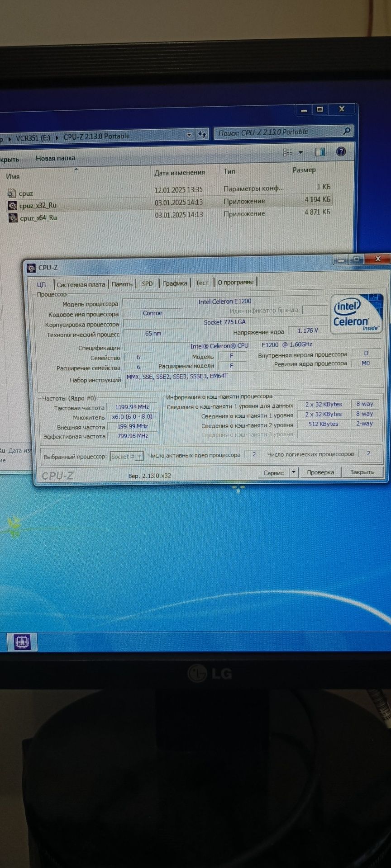391x868 pixels.
Task: Click the change view icon in Explorer
Action: pos(288,152)
